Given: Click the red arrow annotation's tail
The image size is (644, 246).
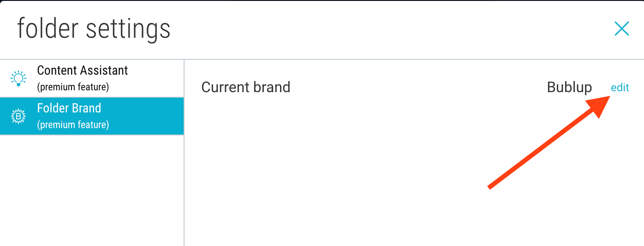Looking at the screenshot, I should pos(490,187).
